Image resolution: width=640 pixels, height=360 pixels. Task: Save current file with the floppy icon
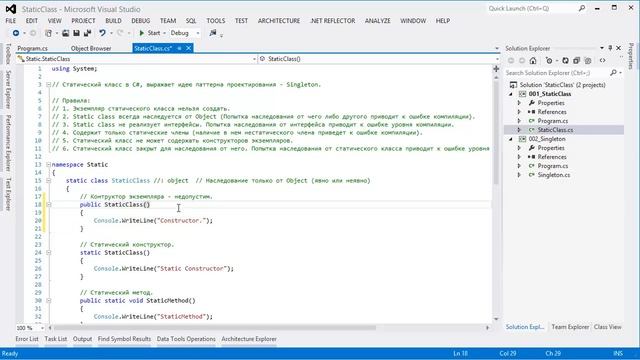click(76, 33)
